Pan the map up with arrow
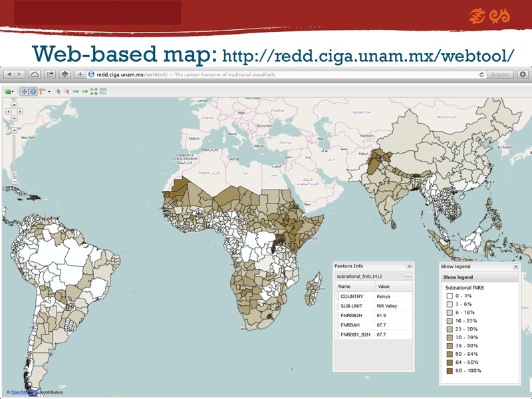 13,104
